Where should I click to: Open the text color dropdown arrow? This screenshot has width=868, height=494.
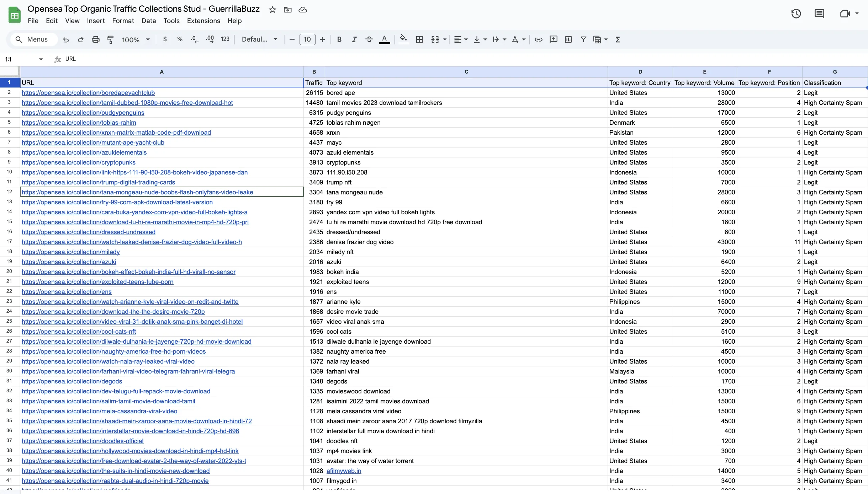(523, 39)
